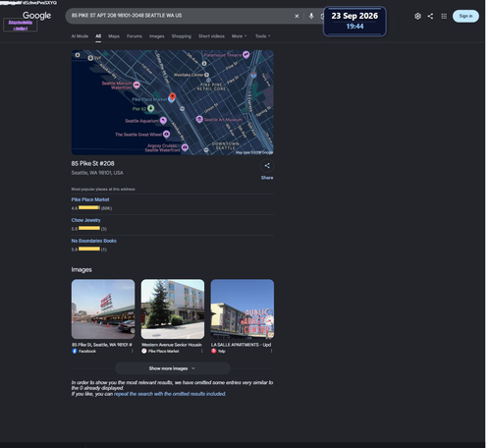
Task: Open the More dropdown in search tabs
Action: coord(239,36)
